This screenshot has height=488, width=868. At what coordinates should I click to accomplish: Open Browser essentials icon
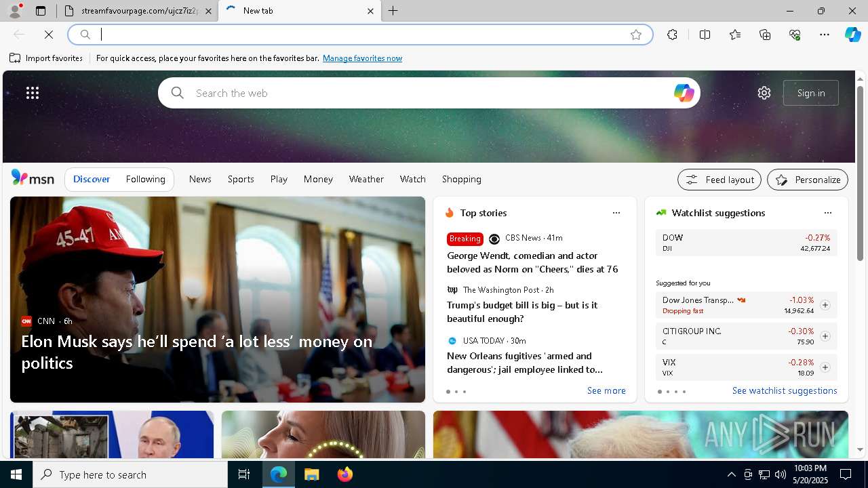(795, 35)
